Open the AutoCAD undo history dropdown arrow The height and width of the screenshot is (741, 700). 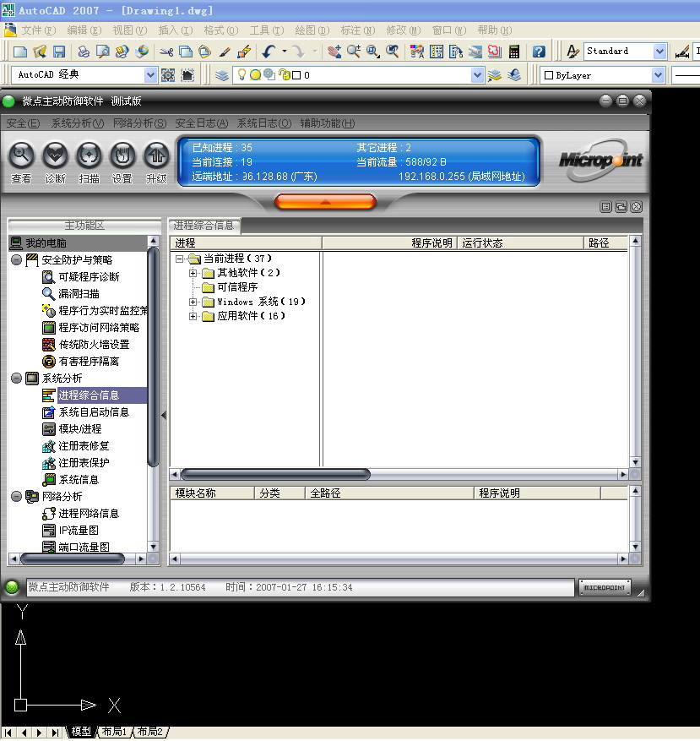point(285,51)
